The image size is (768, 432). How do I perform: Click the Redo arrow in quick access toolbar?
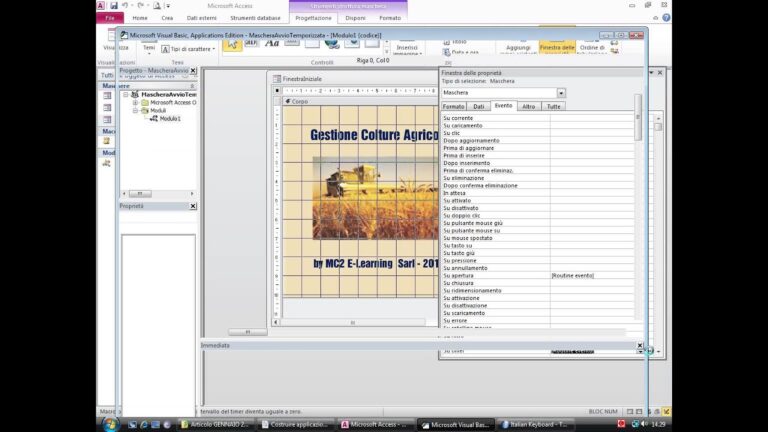140,5
